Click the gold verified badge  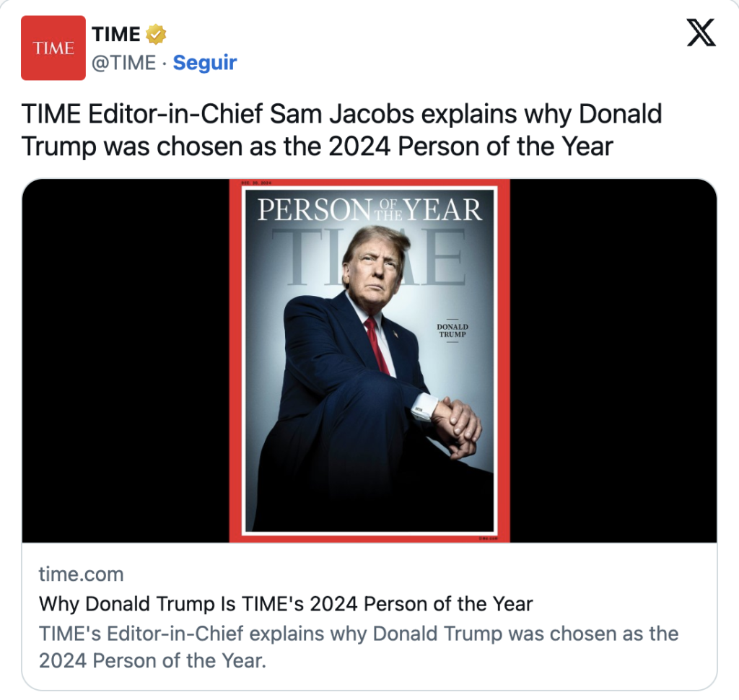click(x=157, y=34)
